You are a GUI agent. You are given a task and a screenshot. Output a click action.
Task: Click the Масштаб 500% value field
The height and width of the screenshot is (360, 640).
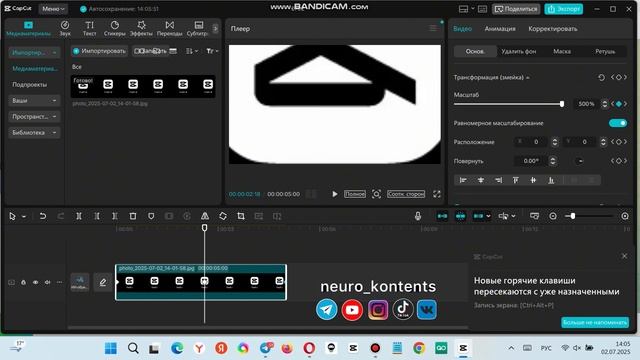click(x=587, y=104)
